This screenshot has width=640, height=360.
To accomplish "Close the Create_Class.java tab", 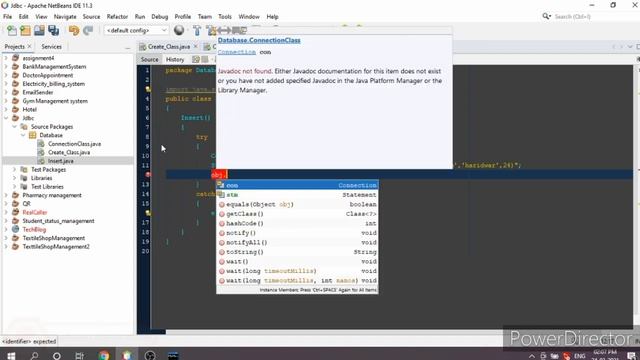I will (196, 46).
